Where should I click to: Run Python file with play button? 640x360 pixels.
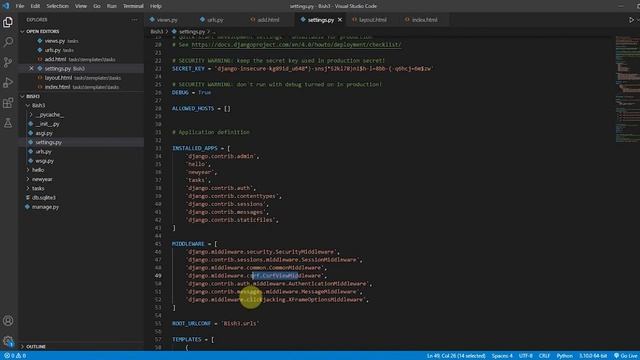(x=631, y=20)
